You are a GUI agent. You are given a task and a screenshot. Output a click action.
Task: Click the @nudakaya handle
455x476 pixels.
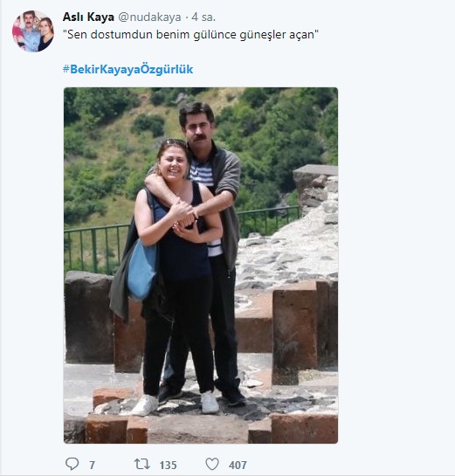(x=149, y=17)
